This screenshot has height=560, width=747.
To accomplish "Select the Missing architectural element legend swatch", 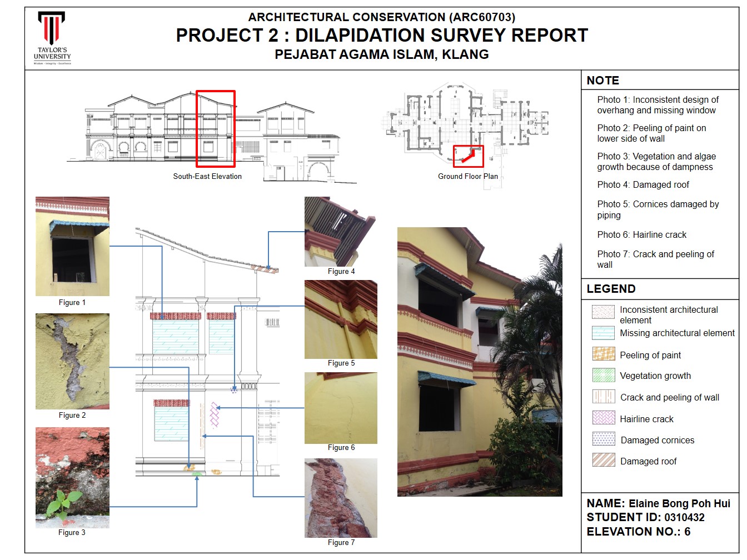I will [603, 333].
